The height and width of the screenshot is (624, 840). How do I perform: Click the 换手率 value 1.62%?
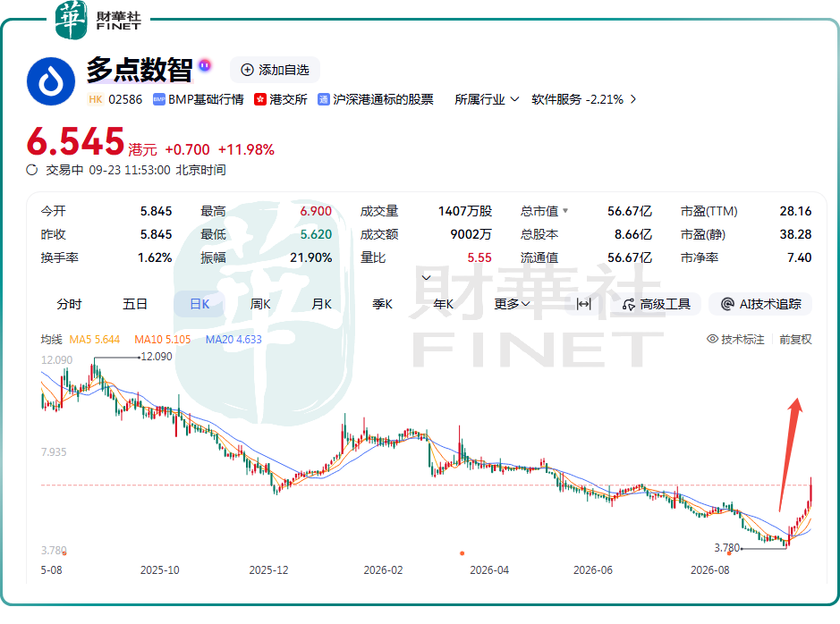tap(155, 258)
